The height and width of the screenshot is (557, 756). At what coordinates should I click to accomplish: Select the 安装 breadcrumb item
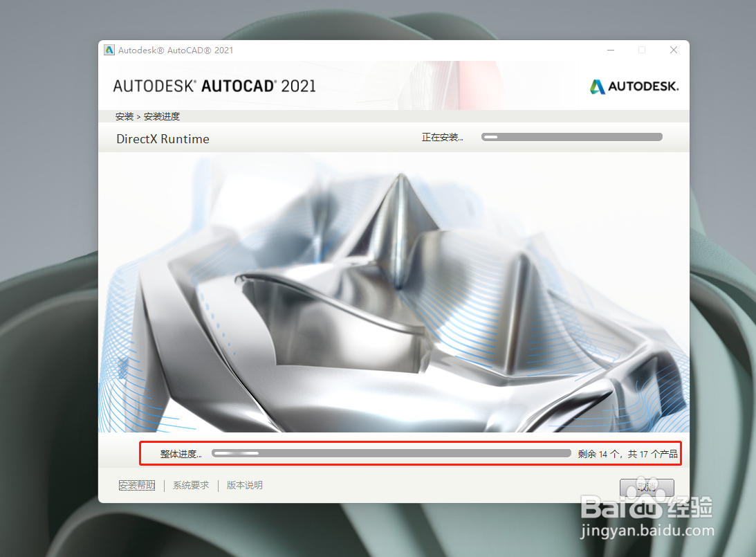coord(124,116)
